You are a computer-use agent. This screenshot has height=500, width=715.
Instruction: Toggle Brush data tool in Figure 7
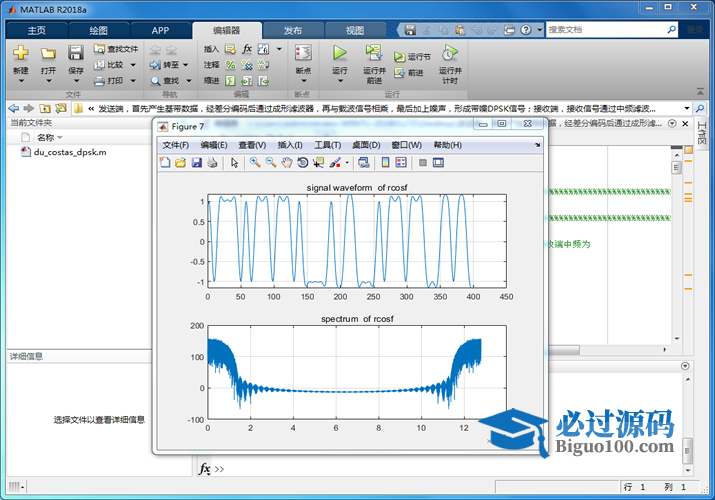click(335, 162)
